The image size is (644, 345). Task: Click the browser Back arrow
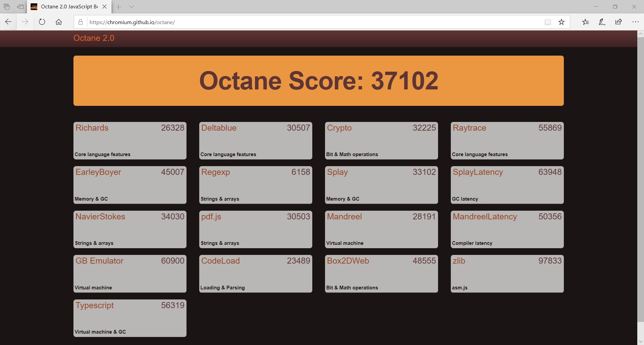tap(8, 22)
